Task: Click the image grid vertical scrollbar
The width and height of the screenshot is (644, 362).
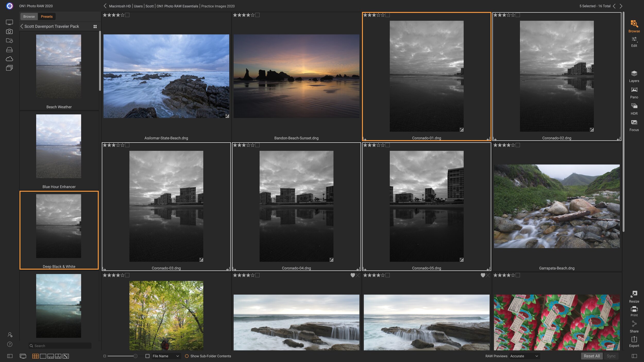Action: 623,122
